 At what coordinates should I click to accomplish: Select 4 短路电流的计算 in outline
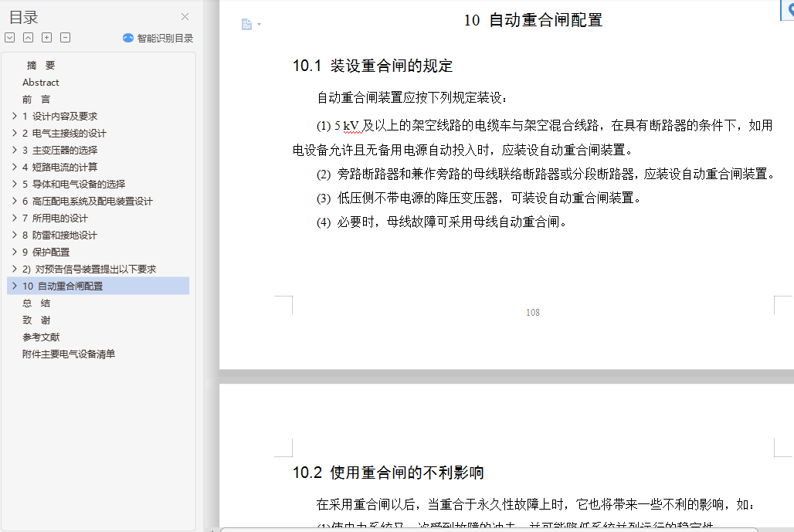59,167
